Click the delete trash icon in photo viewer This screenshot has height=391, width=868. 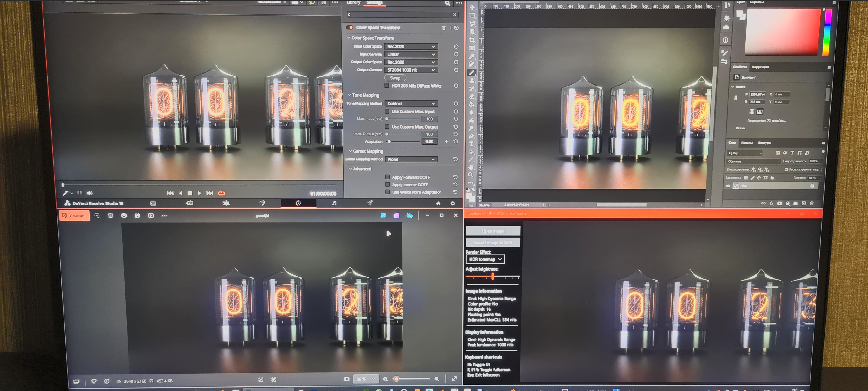point(110,215)
